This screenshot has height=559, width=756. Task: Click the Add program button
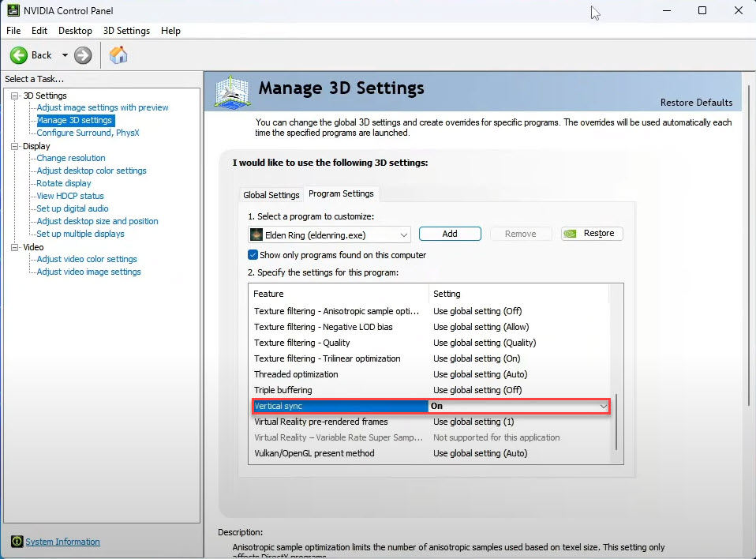[x=450, y=234]
